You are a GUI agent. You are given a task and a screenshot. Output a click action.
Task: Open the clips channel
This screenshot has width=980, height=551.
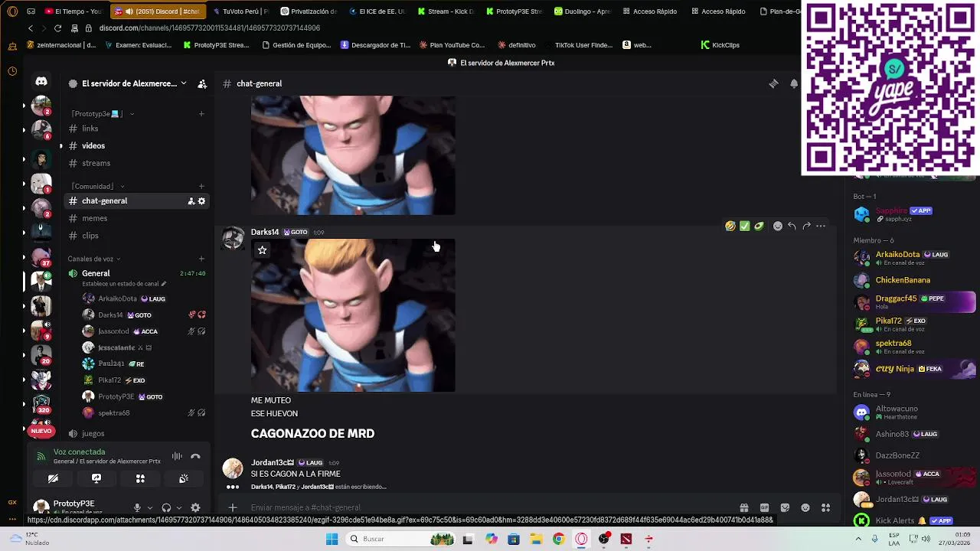136,236
